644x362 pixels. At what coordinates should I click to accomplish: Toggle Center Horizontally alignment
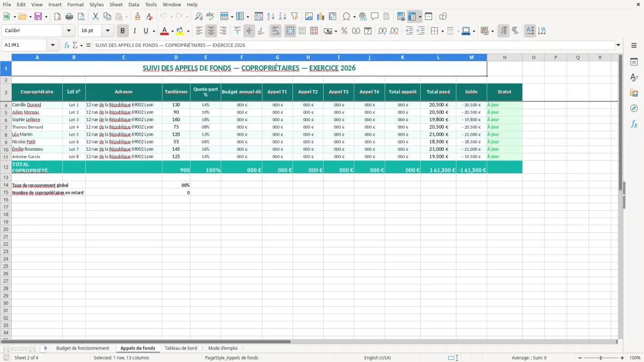tap(211, 31)
